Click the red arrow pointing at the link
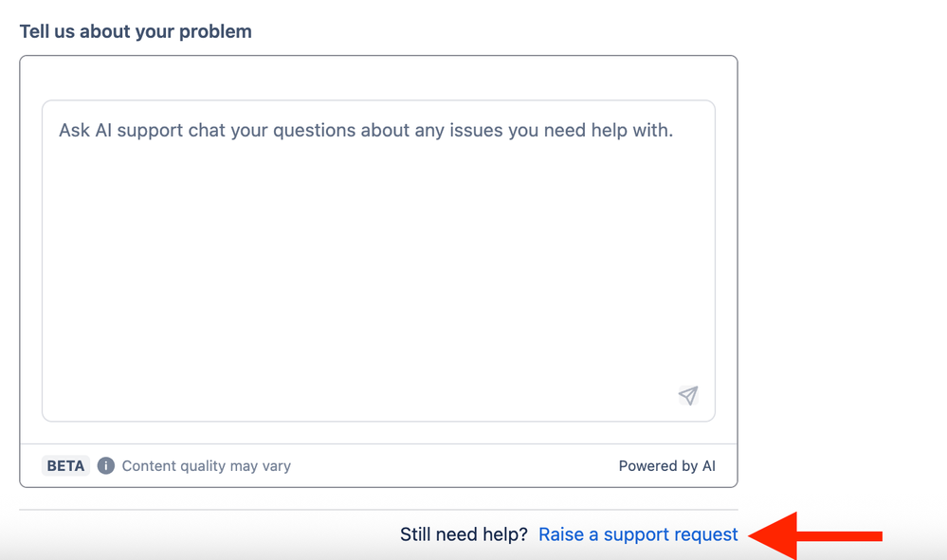The height and width of the screenshot is (560, 947). [x=816, y=535]
